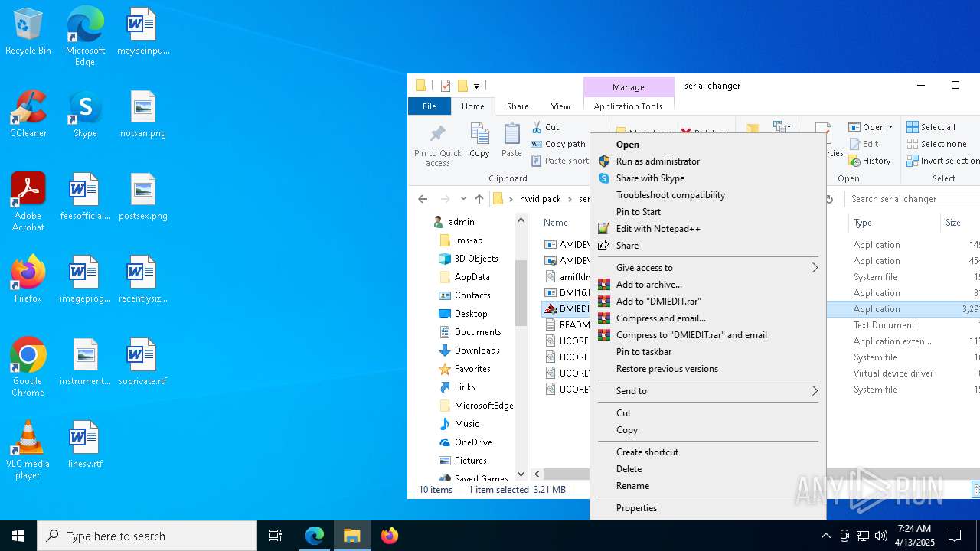Screen dimensions: 980x551
Task: Click the Windows Start button
Action: pyautogui.click(x=18, y=536)
